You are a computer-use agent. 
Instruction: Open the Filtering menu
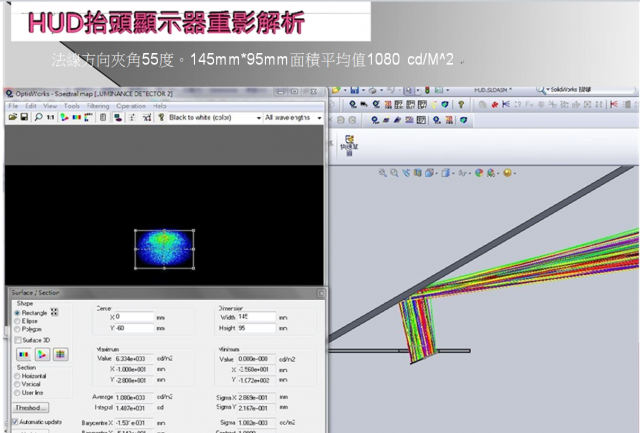click(x=97, y=105)
